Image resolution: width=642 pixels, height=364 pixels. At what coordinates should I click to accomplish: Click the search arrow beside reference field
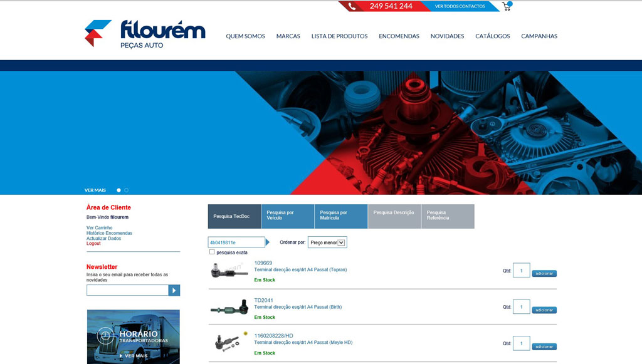[268, 242]
